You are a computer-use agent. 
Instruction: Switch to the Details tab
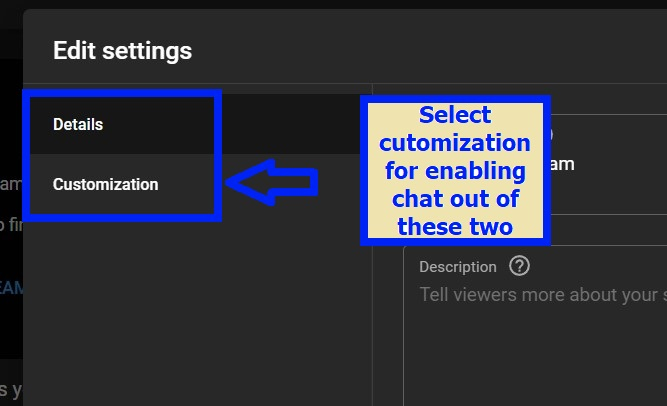(x=78, y=125)
